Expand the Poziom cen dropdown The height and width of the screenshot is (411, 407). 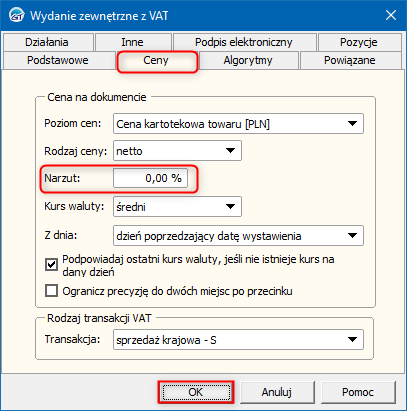238,124
